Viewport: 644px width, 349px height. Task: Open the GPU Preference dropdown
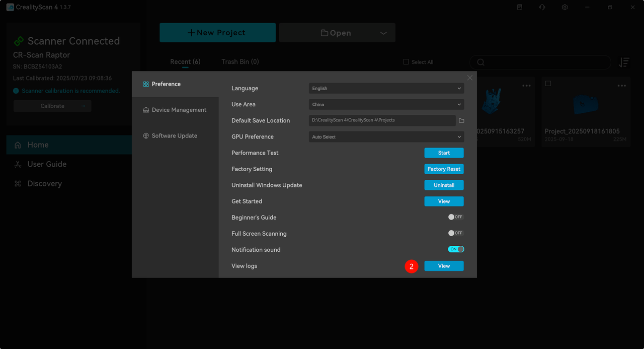(386, 137)
